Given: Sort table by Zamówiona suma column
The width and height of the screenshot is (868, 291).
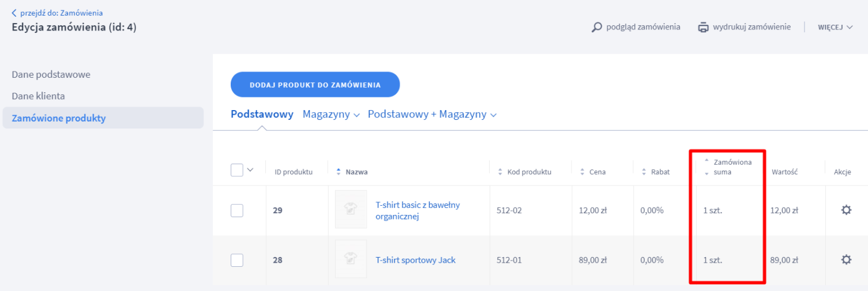Looking at the screenshot, I should (x=728, y=167).
